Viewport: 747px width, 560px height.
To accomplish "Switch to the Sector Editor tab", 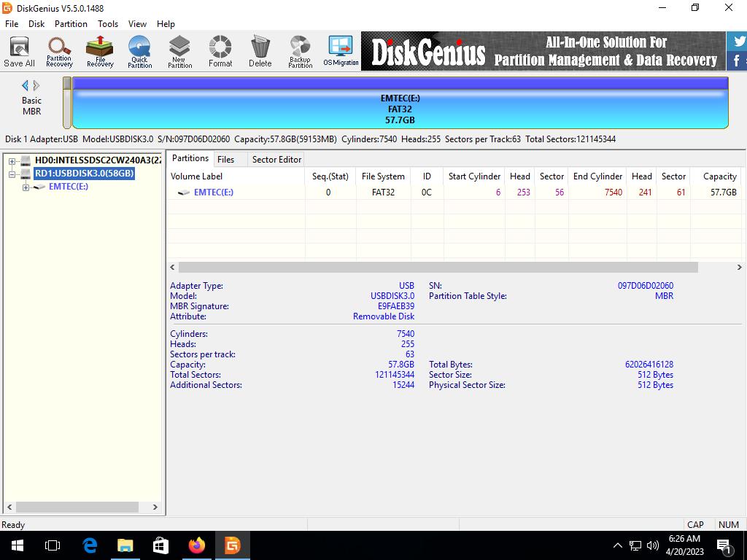I will (276, 159).
